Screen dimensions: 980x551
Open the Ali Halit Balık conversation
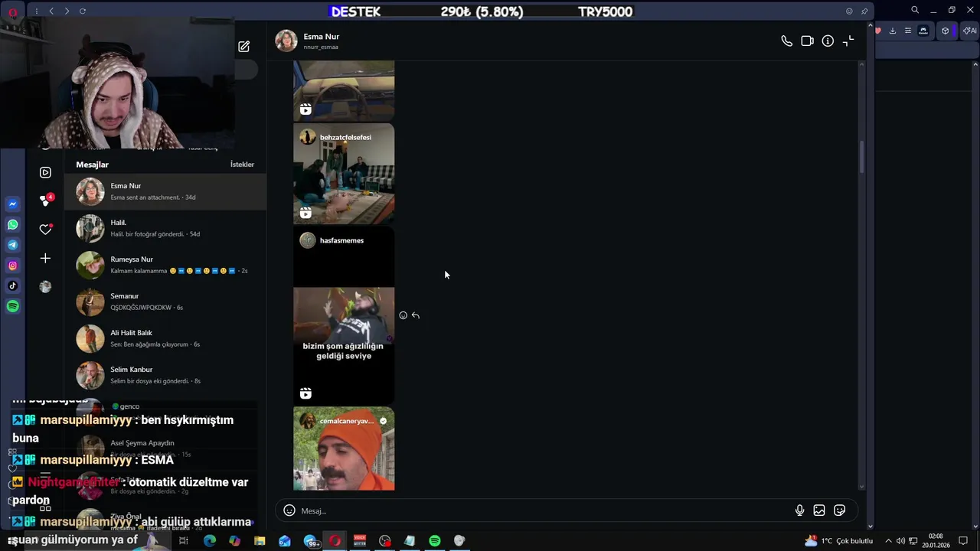point(165,338)
